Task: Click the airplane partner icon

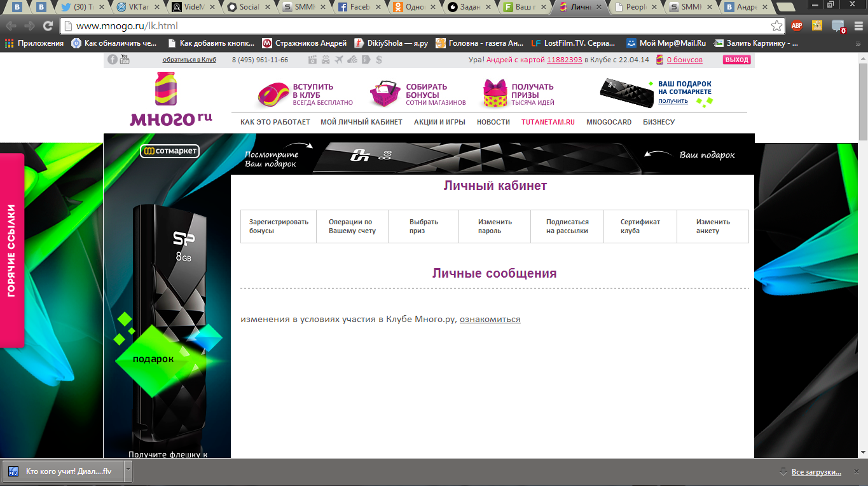Action: (339, 60)
